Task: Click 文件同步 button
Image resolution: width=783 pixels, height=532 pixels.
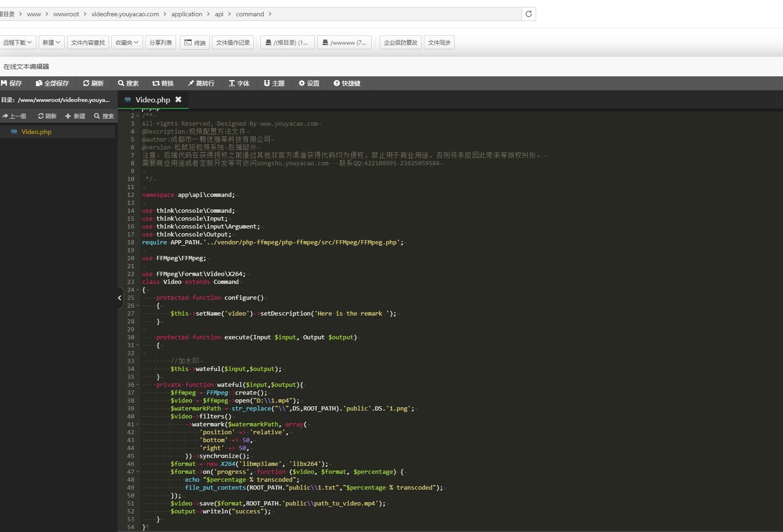Action: pyautogui.click(x=439, y=42)
